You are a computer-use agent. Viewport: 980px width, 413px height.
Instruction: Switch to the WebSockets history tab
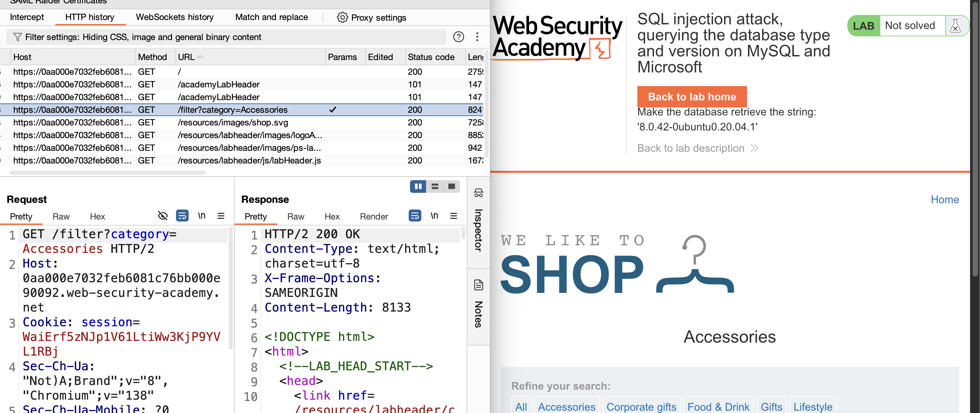pos(175,17)
